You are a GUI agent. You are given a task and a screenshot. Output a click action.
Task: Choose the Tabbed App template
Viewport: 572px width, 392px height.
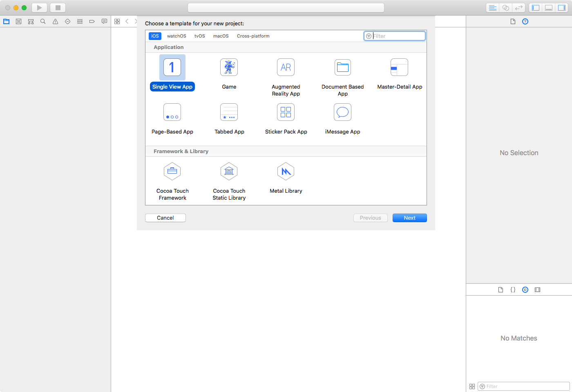(229, 118)
